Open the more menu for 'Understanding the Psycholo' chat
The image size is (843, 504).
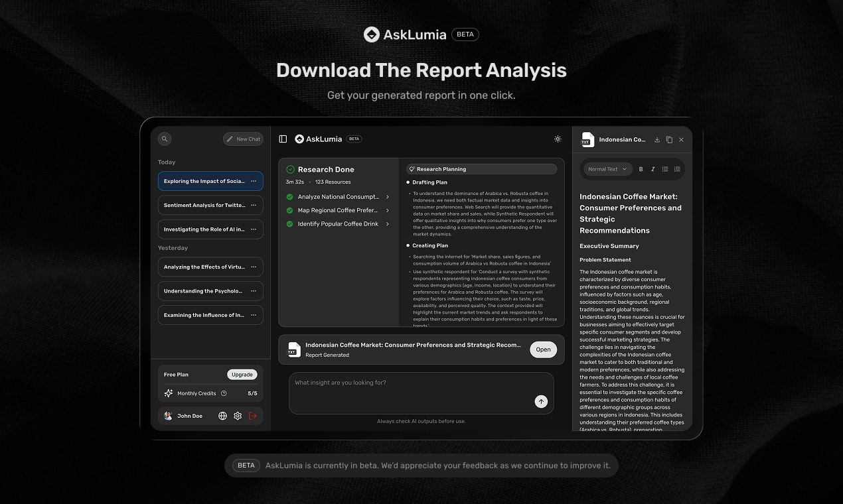pos(254,291)
